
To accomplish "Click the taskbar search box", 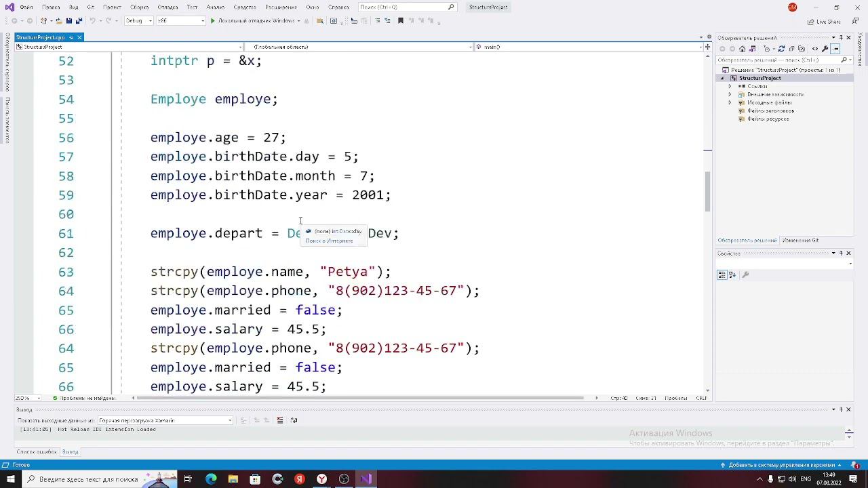I will [98, 479].
